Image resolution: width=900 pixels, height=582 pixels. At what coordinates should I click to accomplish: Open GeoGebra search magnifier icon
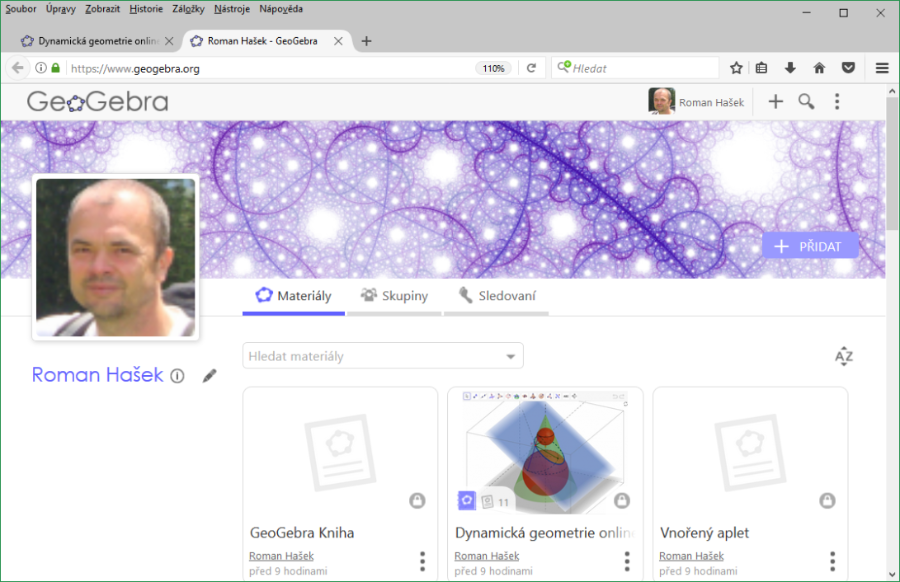806,102
